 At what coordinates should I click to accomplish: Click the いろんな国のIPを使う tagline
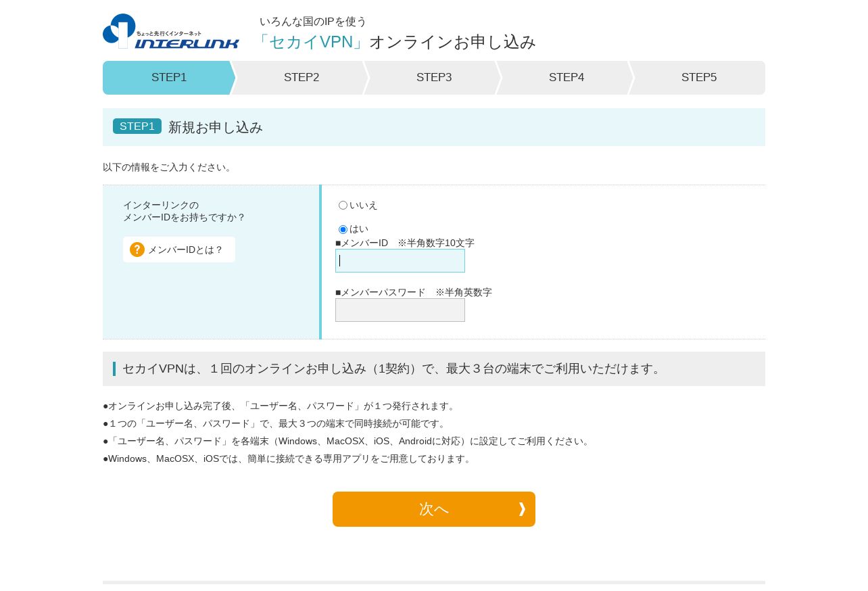[x=313, y=22]
